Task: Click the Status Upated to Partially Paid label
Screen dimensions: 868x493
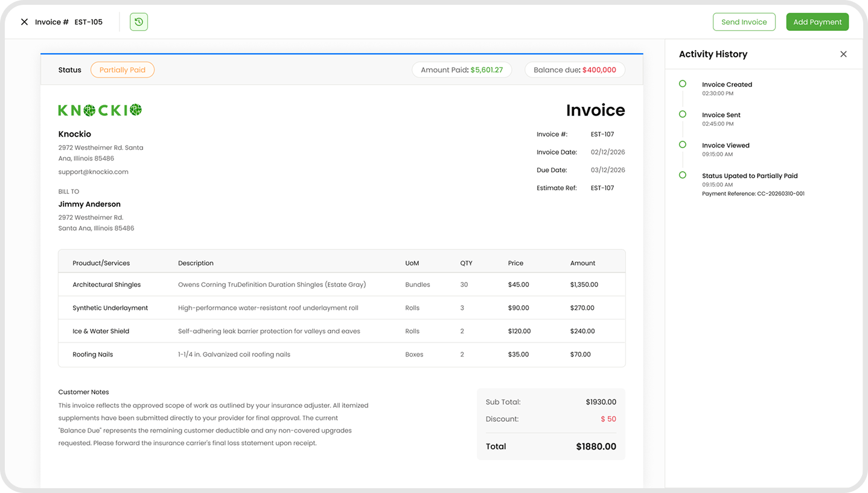Action: tap(750, 176)
